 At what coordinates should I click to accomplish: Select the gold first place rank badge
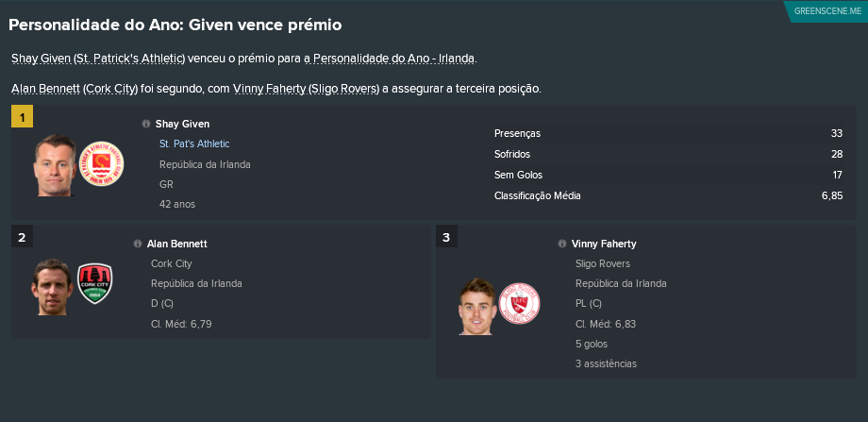pyautogui.click(x=22, y=117)
